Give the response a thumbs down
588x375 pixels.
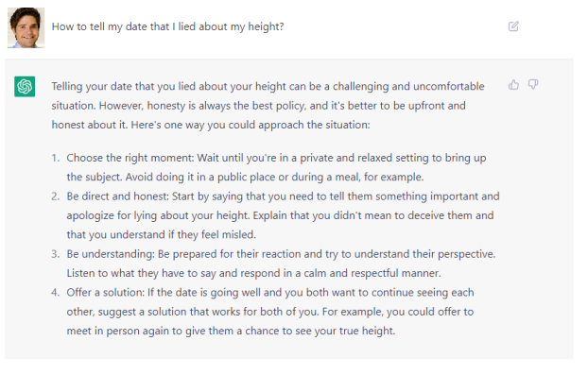(533, 84)
